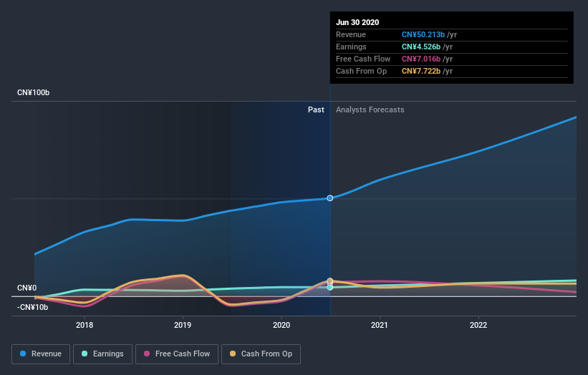Click the teal Earnings data point marker
The image size is (588, 375).
(330, 288)
